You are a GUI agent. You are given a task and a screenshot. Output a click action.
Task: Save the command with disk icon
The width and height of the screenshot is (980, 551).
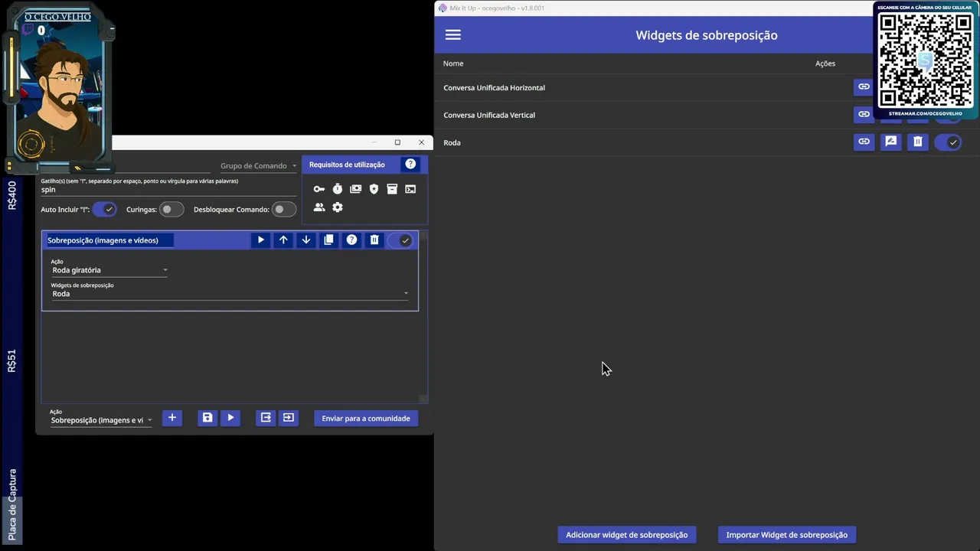pyautogui.click(x=207, y=418)
